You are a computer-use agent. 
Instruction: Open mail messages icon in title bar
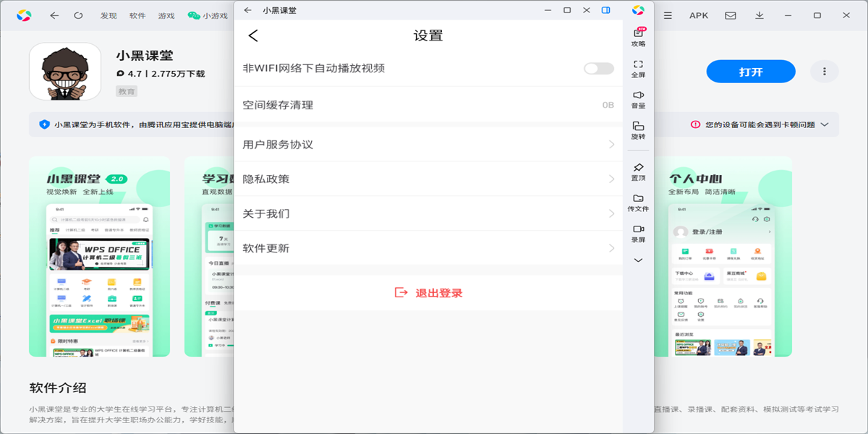click(731, 15)
